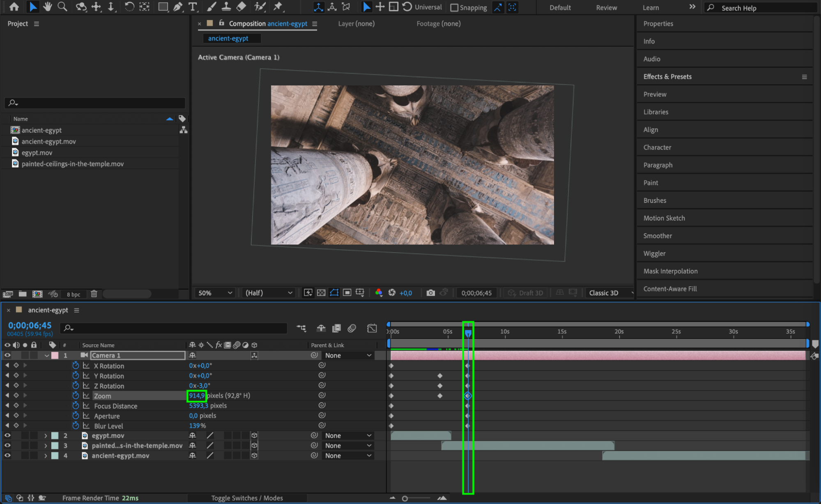Open the 50% magnification dropdown
The height and width of the screenshot is (504, 821).
coord(215,293)
